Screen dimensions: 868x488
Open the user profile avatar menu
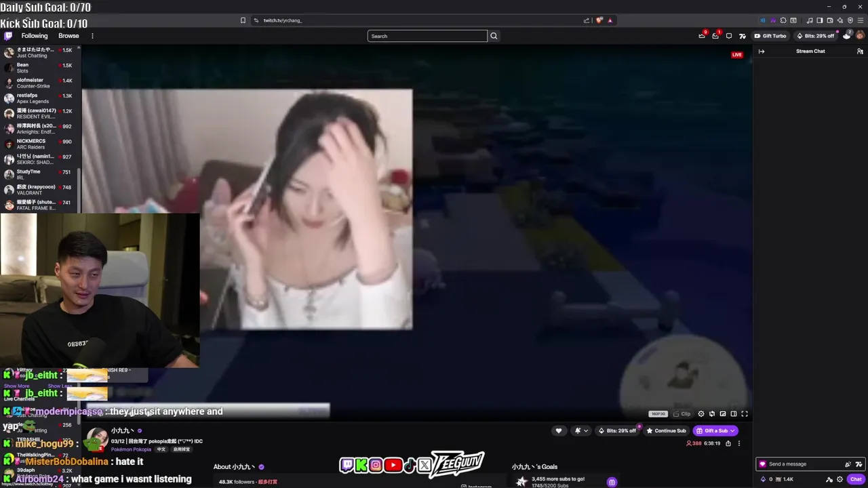[x=860, y=36]
